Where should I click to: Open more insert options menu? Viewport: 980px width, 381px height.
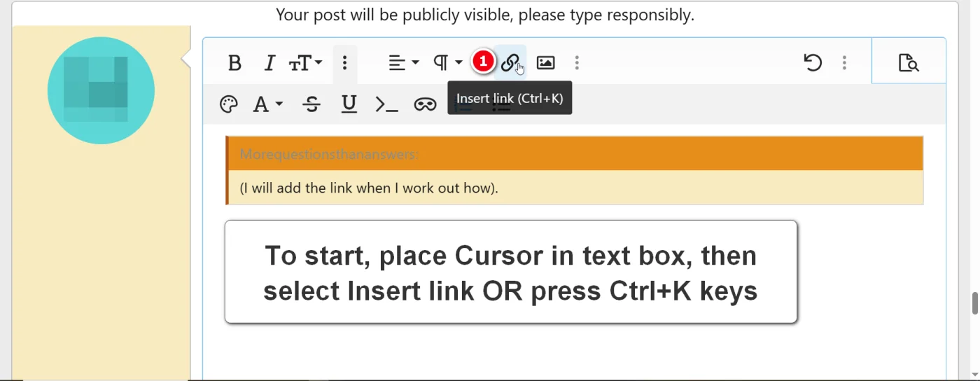point(577,63)
